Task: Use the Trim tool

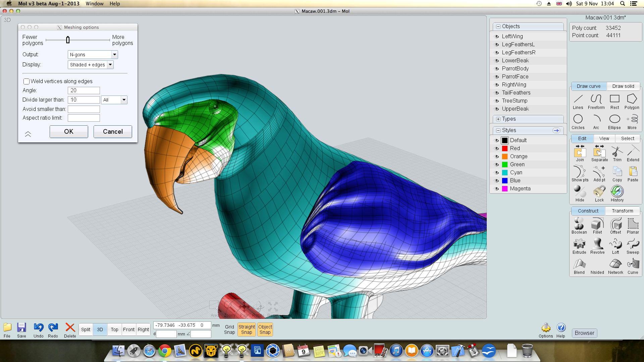Action: tap(617, 154)
